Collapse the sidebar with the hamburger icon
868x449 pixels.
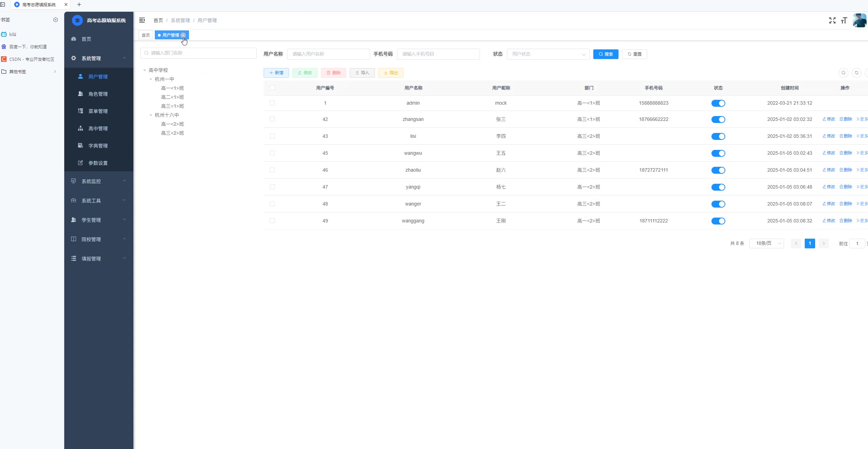tap(142, 20)
